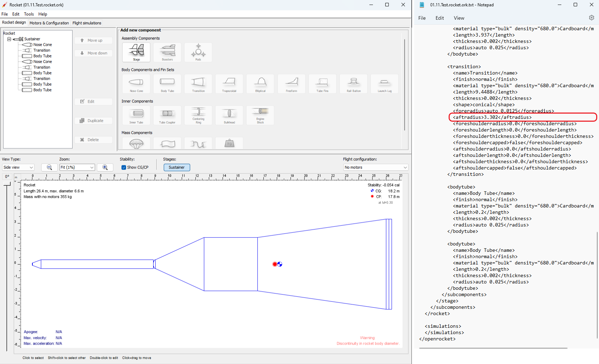The height and width of the screenshot is (364, 599).
Task: Open the Side view type dropdown
Action: (18, 167)
